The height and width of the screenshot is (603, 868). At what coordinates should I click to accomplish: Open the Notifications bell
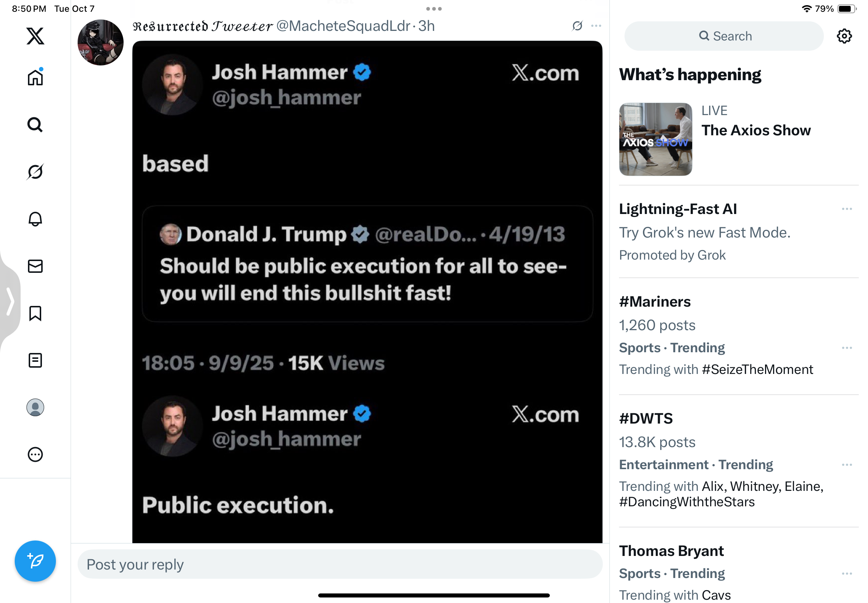(x=35, y=219)
